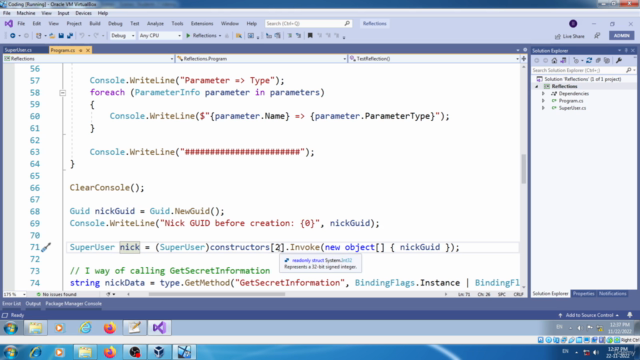Open the Reflections project scope dropdown

click(89, 59)
